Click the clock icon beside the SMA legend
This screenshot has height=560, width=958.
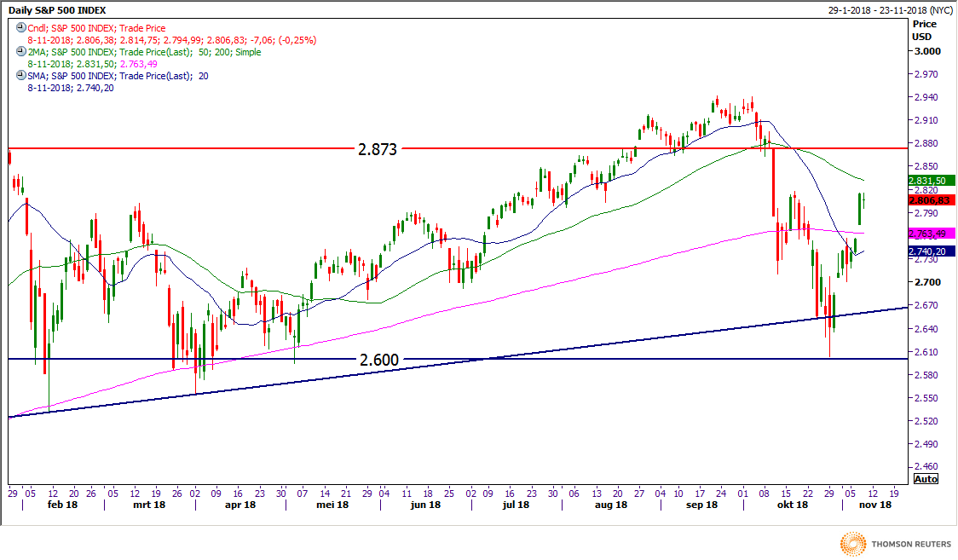click(20, 76)
